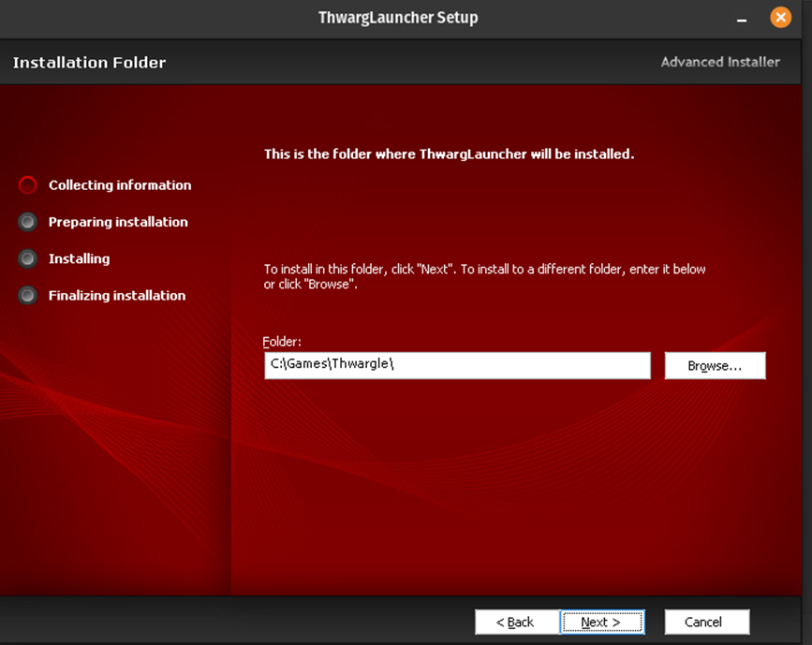This screenshot has width=812, height=645.
Task: Cancel the installation
Action: pos(706,622)
